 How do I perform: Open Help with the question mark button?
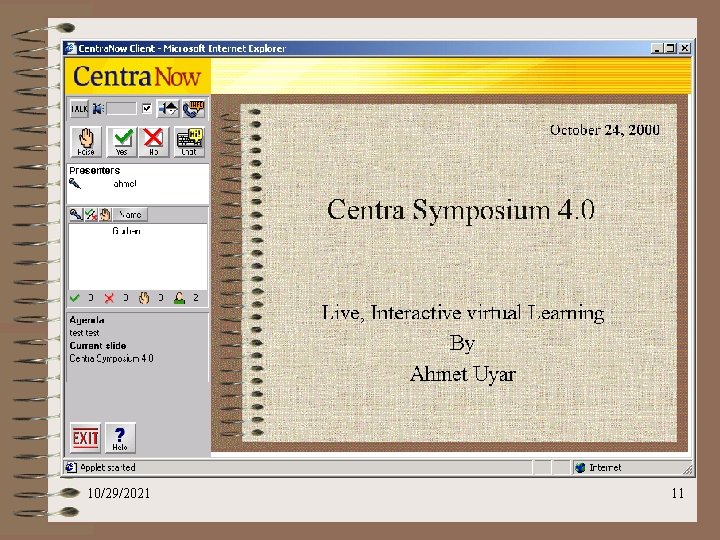pos(120,438)
